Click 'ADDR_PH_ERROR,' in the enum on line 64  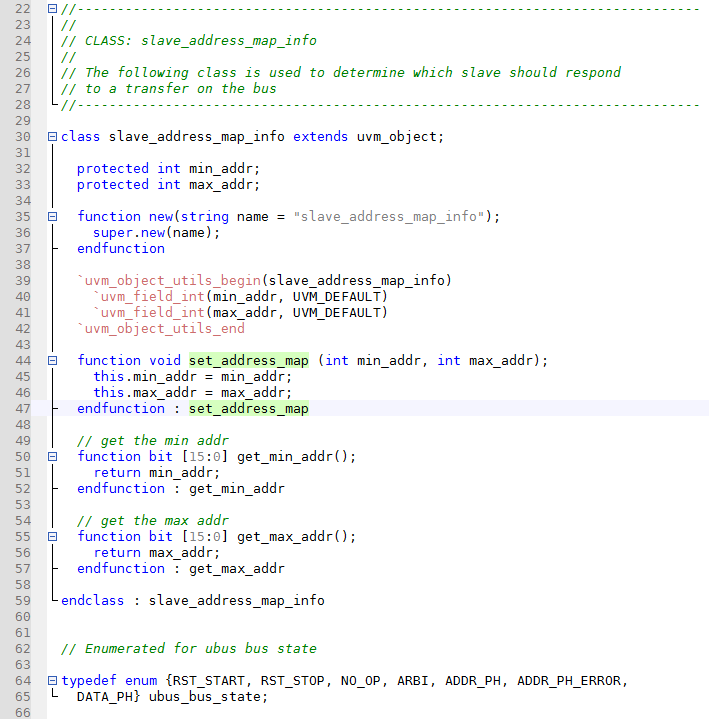572,680
